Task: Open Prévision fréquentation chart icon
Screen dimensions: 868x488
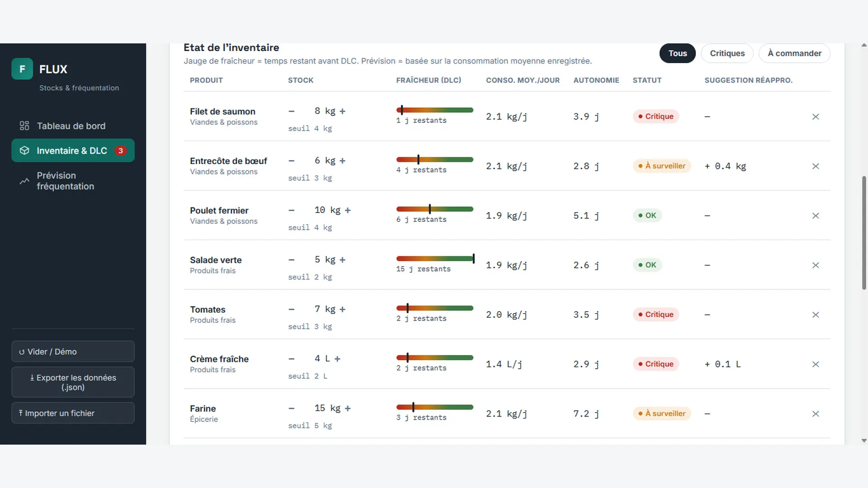Action: [x=24, y=181]
